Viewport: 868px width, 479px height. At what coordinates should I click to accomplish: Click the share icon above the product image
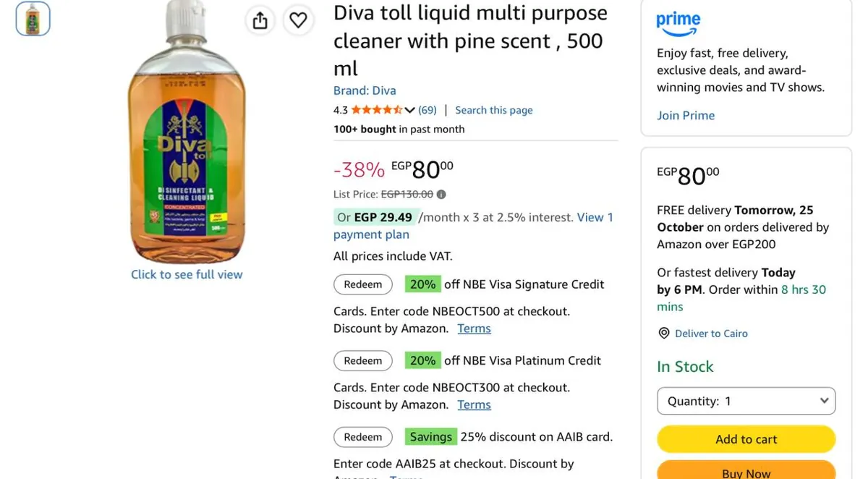pyautogui.click(x=260, y=20)
